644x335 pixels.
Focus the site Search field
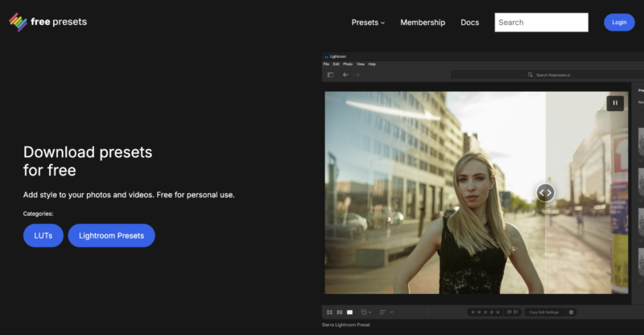click(x=541, y=23)
